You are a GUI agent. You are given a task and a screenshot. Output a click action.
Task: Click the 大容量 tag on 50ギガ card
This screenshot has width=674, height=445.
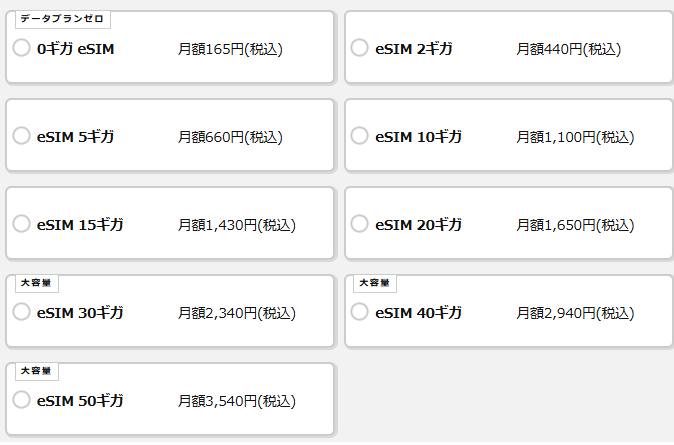tap(36, 371)
